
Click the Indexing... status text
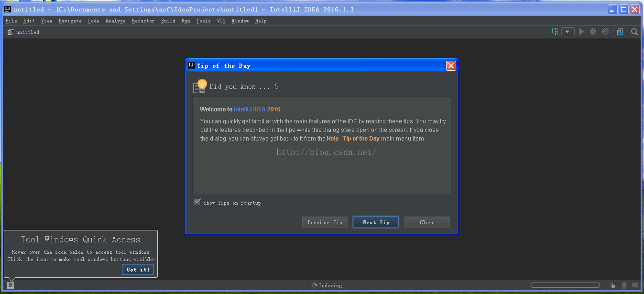pos(334,285)
